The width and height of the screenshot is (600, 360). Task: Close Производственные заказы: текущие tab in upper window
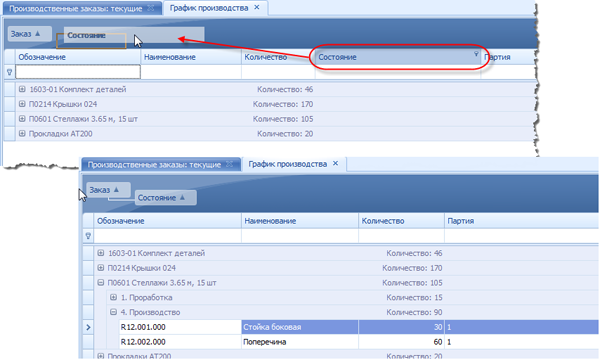click(x=151, y=8)
